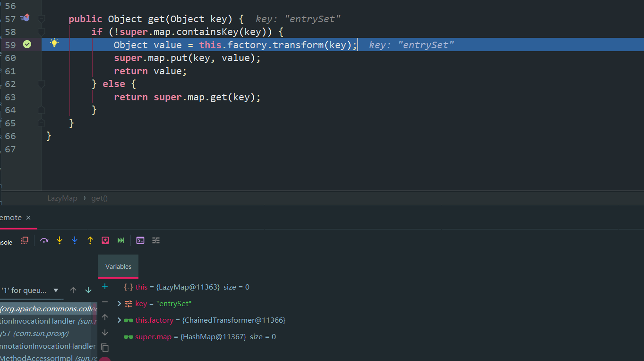Viewport: 644px width, 361px height.
Task: Select next frame with the teal down arrow
Action: pyautogui.click(x=88, y=290)
